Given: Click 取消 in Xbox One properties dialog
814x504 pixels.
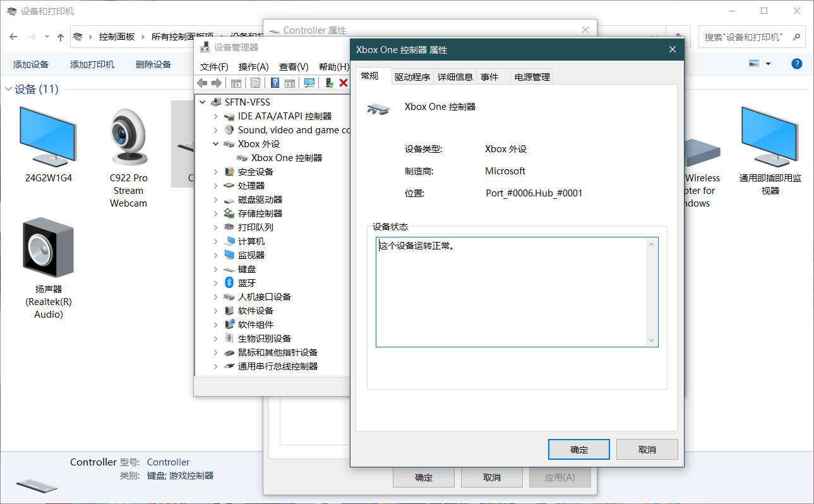Looking at the screenshot, I should [x=647, y=450].
